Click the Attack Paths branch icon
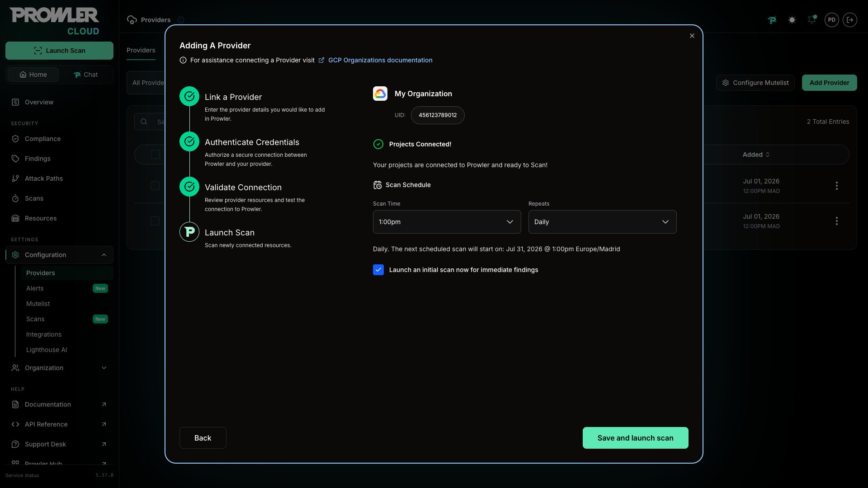This screenshot has width=868, height=488. pyautogui.click(x=15, y=178)
